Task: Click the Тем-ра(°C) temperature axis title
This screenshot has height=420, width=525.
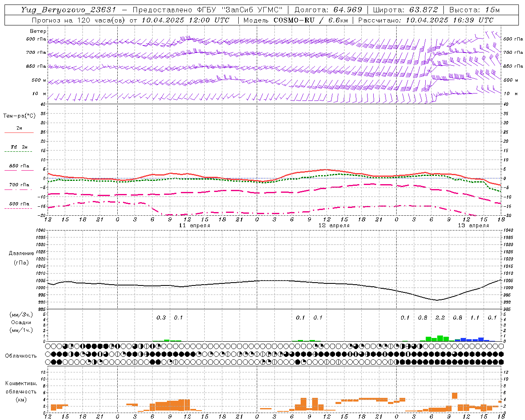Action: pyautogui.click(x=19, y=116)
